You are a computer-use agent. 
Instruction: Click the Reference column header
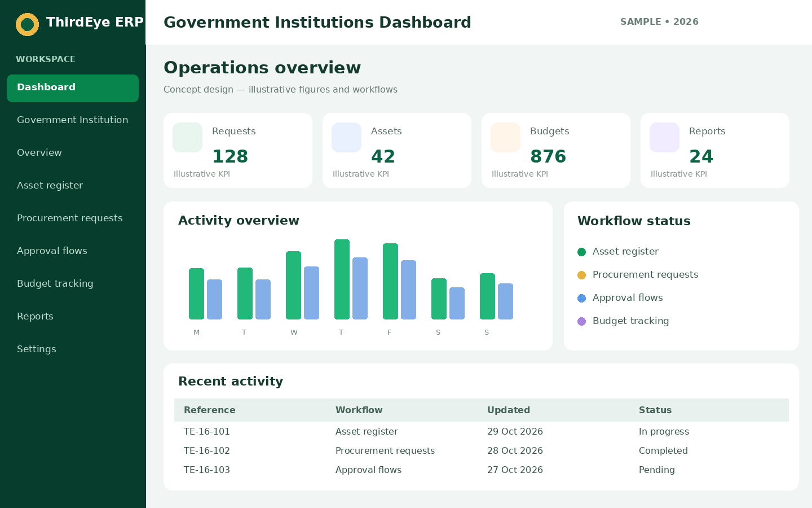pos(210,410)
